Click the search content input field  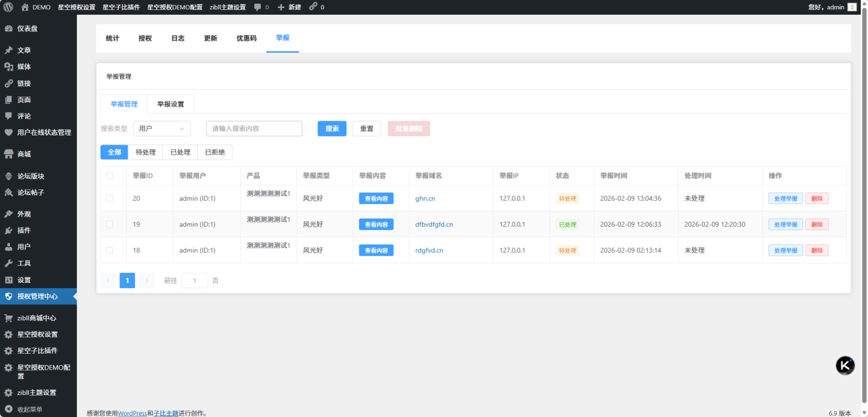coord(254,129)
